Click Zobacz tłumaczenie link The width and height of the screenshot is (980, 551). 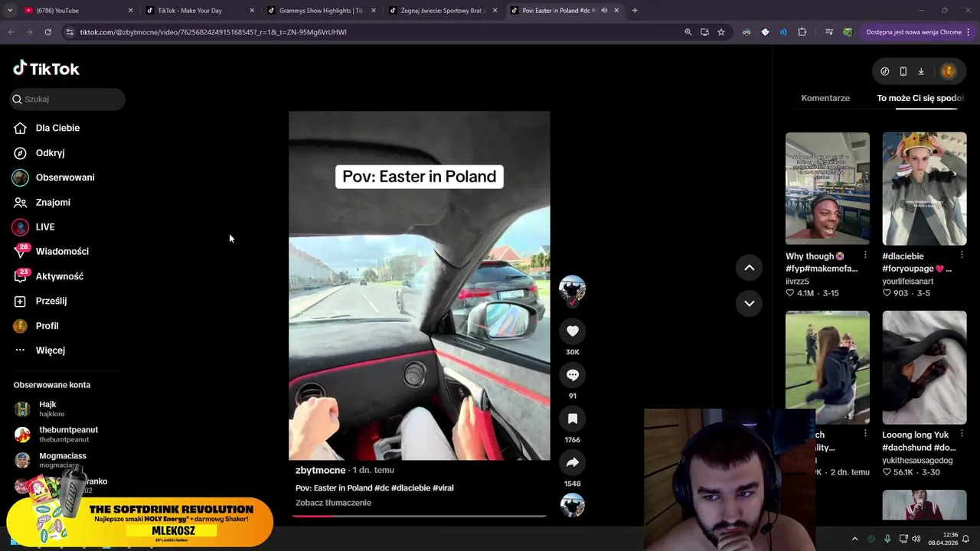coord(333,503)
